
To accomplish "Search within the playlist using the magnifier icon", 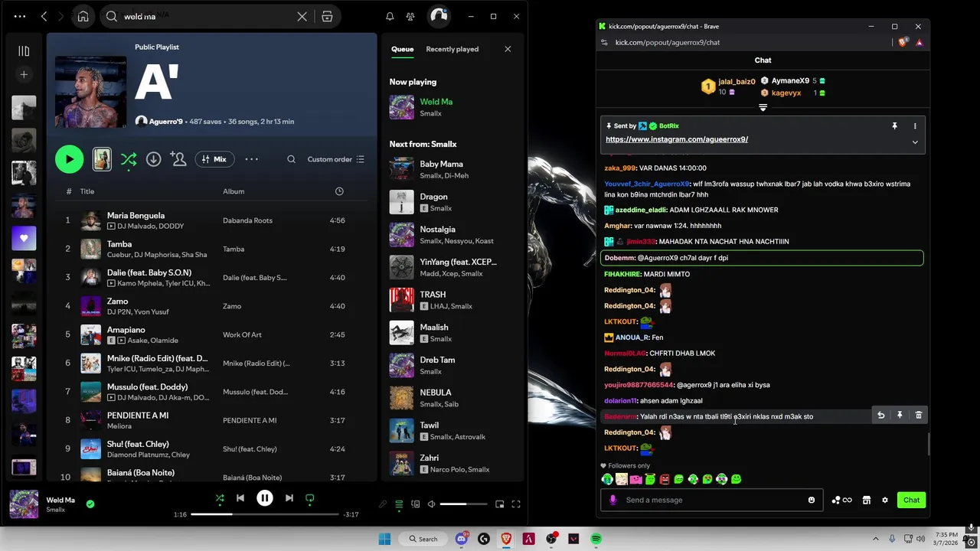I will pos(291,159).
